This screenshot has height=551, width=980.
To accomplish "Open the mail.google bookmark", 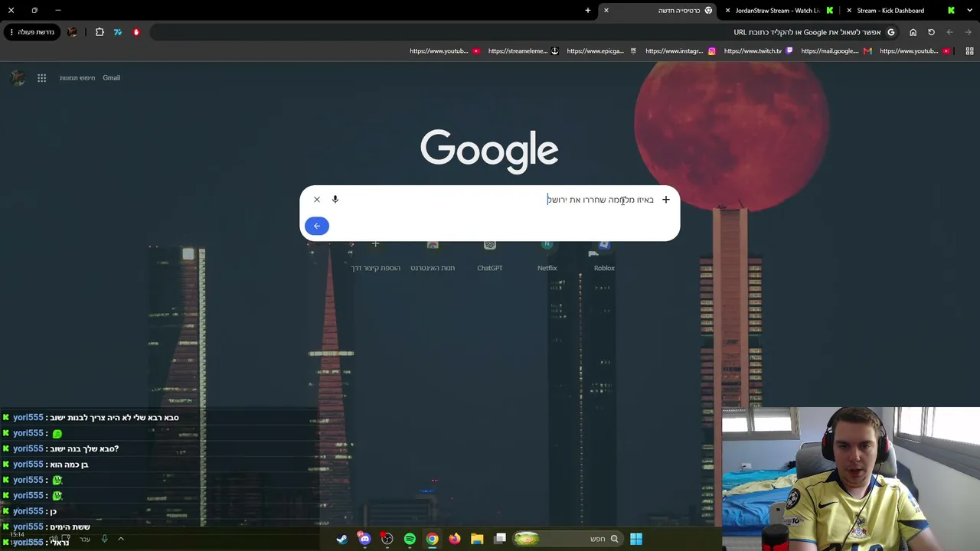I will coord(836,51).
